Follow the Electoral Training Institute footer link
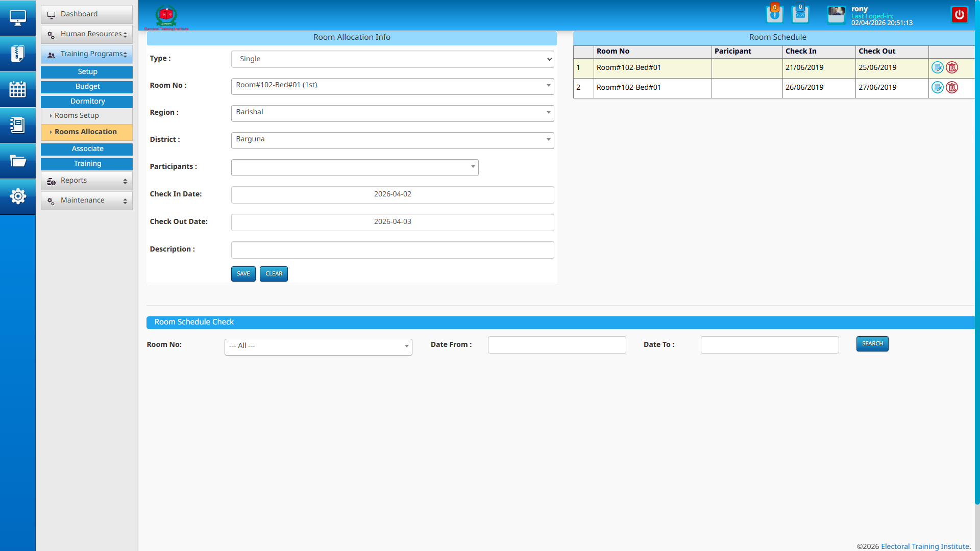The height and width of the screenshot is (551, 980). click(925, 546)
